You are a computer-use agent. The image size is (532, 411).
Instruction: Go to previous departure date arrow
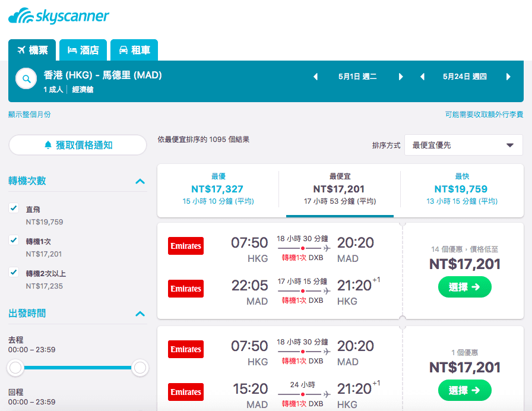coord(315,77)
